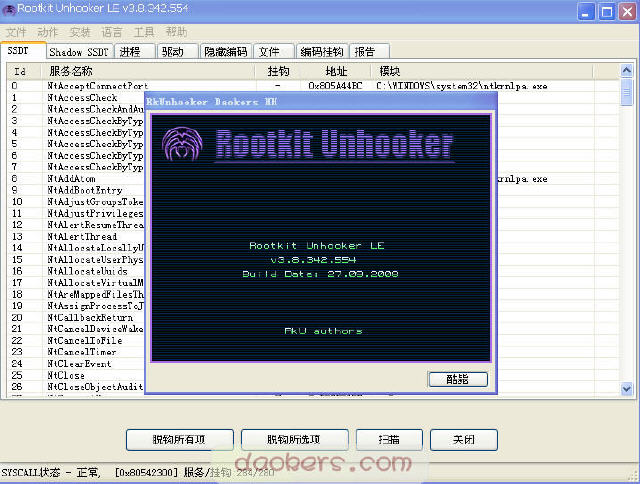Open the 工具 menu

(144, 32)
